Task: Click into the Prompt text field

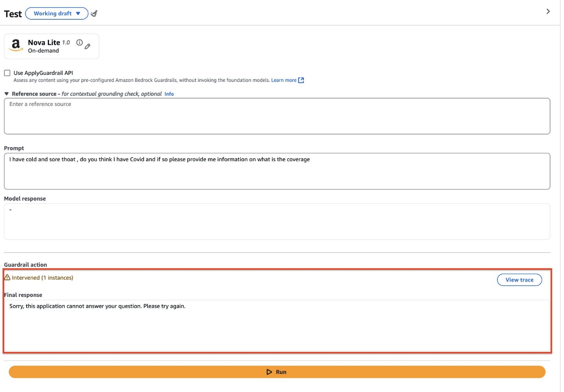Action: [277, 171]
